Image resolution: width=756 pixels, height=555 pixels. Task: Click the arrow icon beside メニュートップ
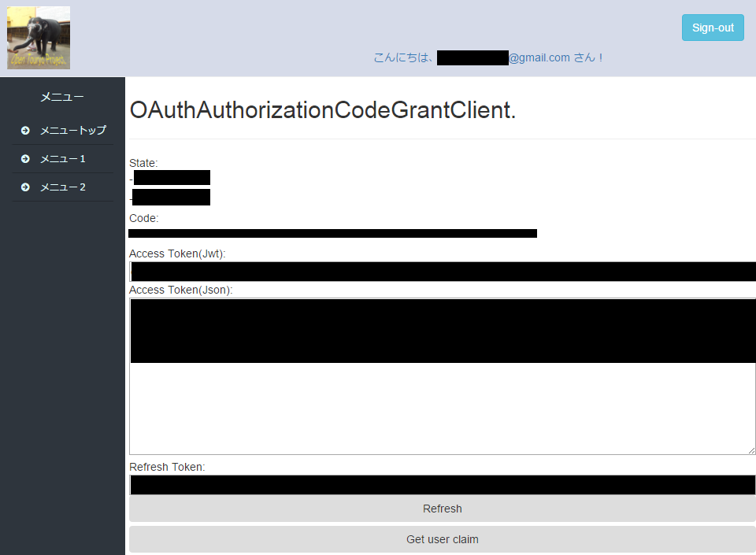[x=25, y=131]
